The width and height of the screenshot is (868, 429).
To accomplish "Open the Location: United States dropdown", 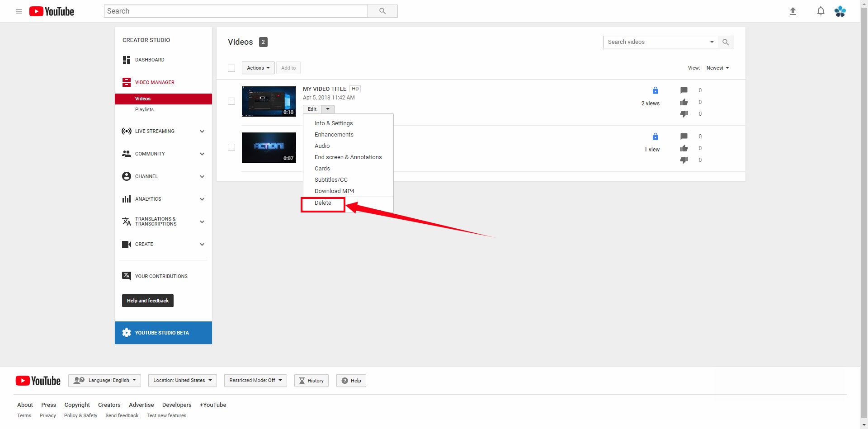I will (x=183, y=381).
